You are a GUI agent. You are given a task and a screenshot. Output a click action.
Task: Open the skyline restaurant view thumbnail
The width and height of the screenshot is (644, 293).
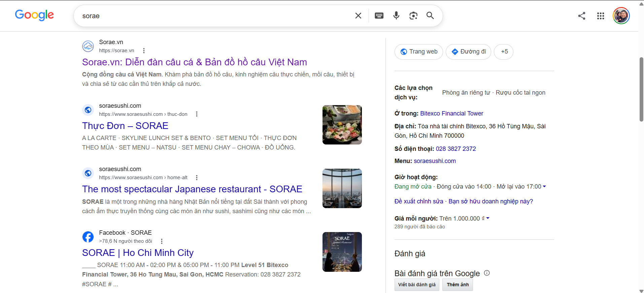click(342, 188)
